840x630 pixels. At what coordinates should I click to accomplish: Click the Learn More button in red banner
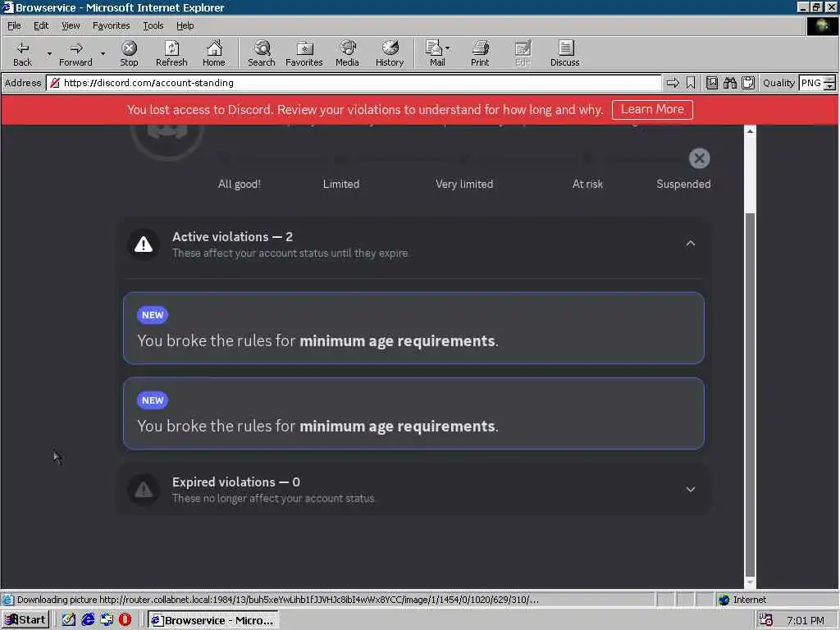coord(652,109)
